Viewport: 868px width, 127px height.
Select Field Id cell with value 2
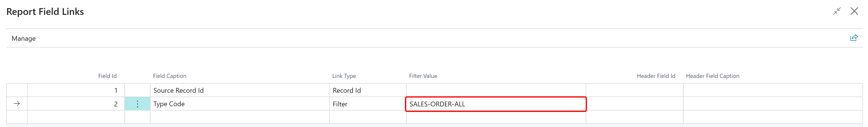point(76,104)
